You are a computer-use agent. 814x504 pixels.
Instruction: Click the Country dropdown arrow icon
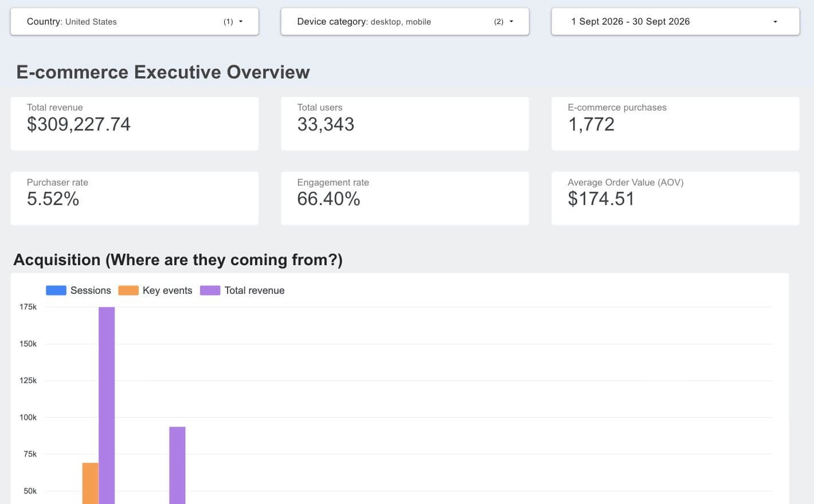[241, 22]
